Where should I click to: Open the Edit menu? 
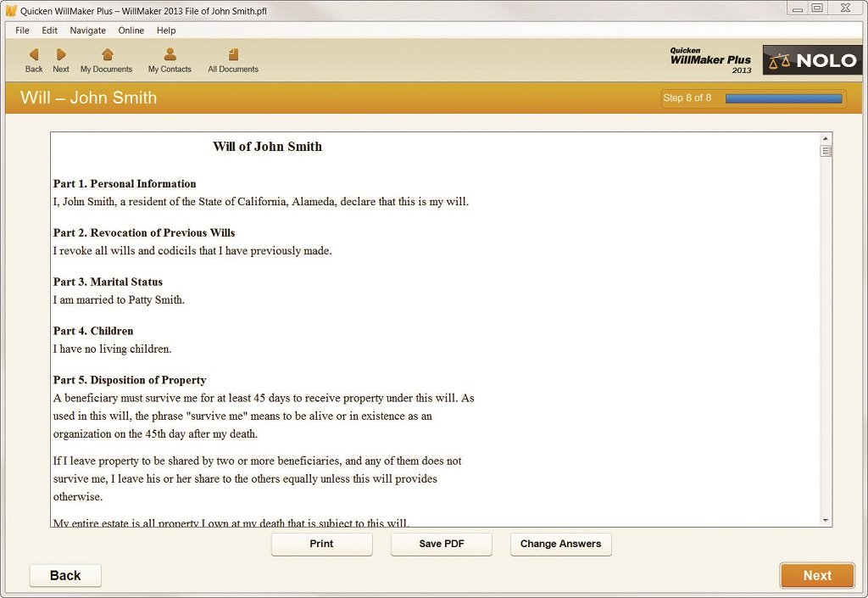(x=50, y=31)
